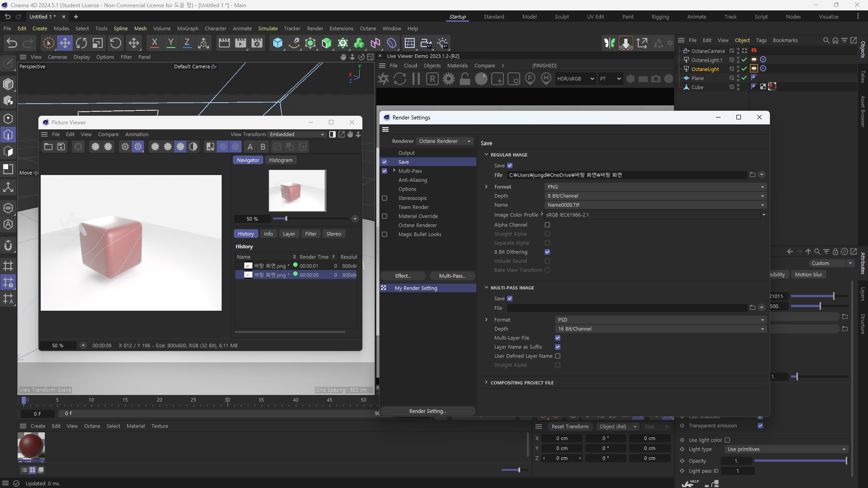Image resolution: width=868 pixels, height=488 pixels.
Task: Click the Effect... button
Action: (403, 276)
